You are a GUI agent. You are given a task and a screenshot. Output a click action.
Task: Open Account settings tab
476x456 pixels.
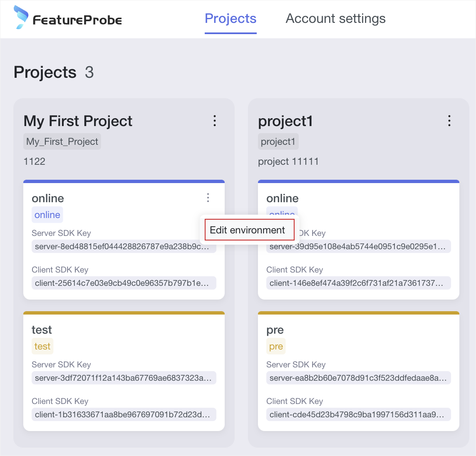pyautogui.click(x=335, y=19)
